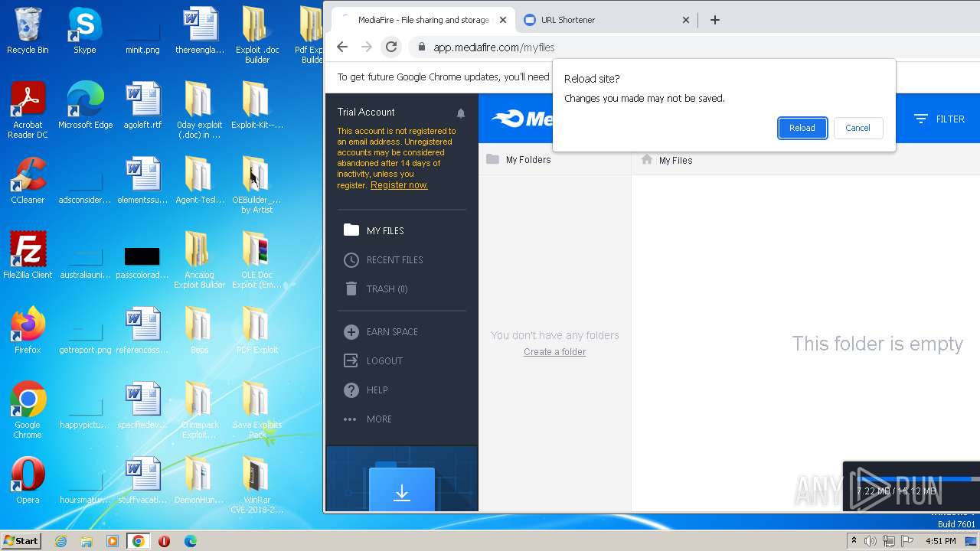The height and width of the screenshot is (551, 980).
Task: Click the volume speaker tray icon
Action: [x=871, y=541]
